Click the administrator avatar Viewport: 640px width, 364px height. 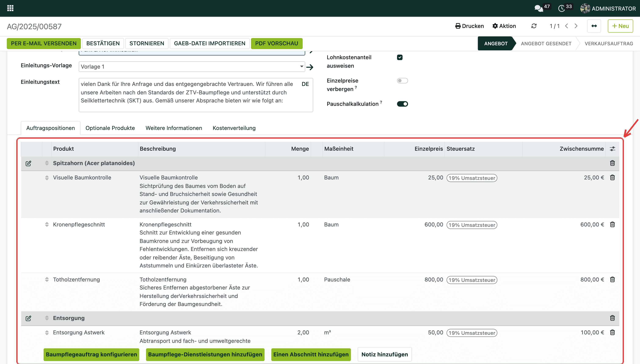tap(585, 8)
